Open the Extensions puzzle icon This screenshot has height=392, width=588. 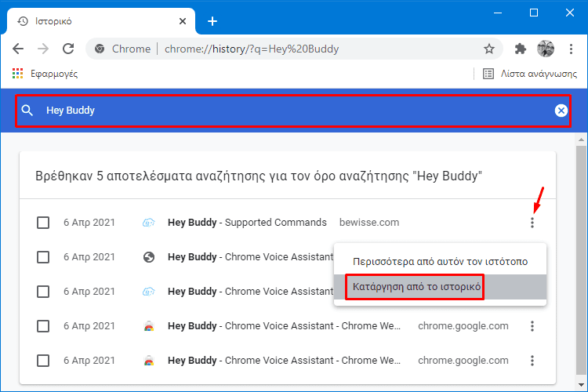520,49
